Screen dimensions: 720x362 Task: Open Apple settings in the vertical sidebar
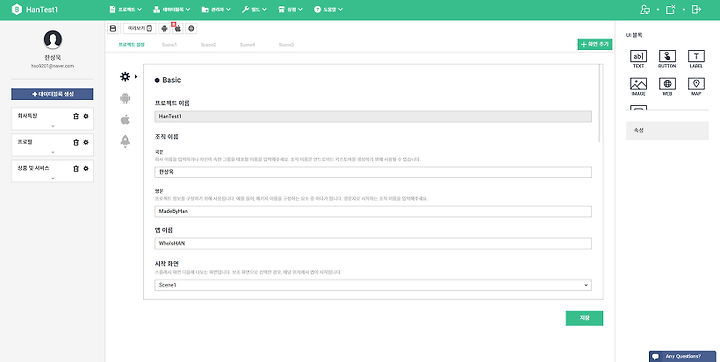click(x=125, y=120)
